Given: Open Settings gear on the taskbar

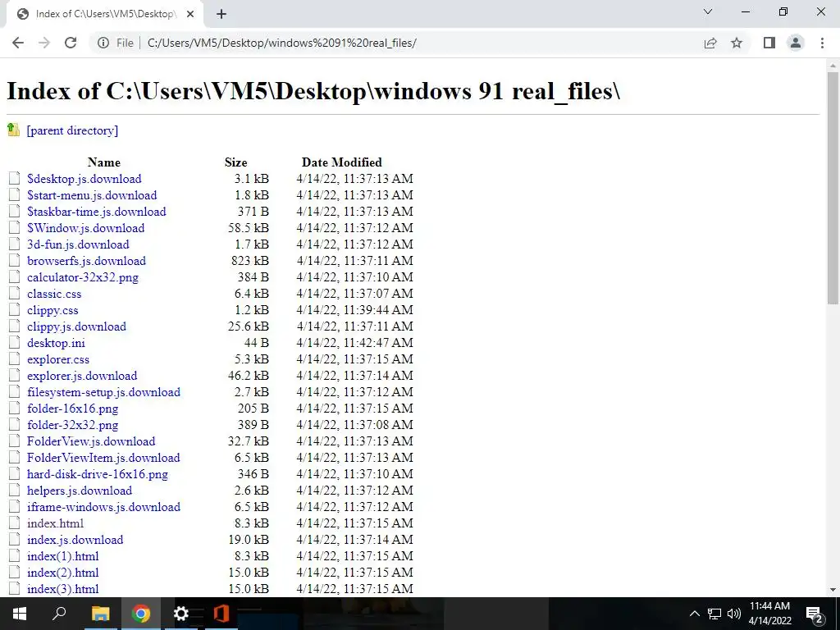Looking at the screenshot, I should (x=181, y=614).
